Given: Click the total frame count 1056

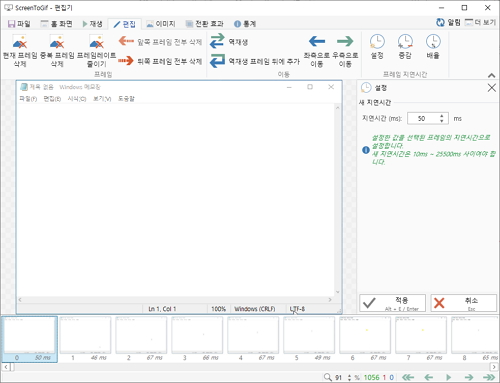Looking at the screenshot, I should click(x=372, y=377).
